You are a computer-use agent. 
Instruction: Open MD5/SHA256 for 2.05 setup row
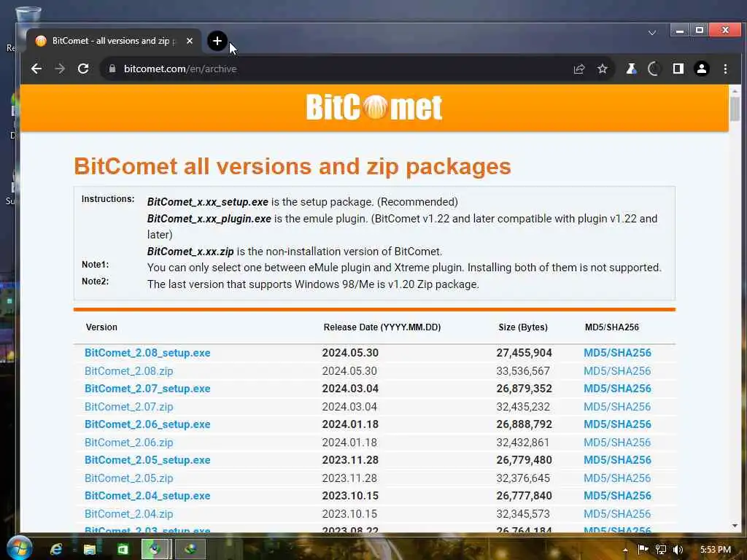point(617,460)
